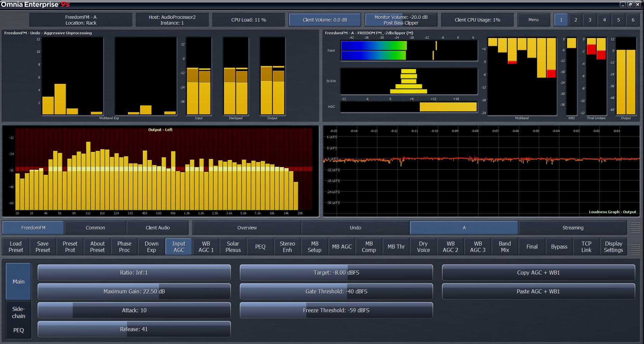Image resolution: width=644 pixels, height=344 pixels.
Task: Open Down Exp section
Action: [x=152, y=247]
